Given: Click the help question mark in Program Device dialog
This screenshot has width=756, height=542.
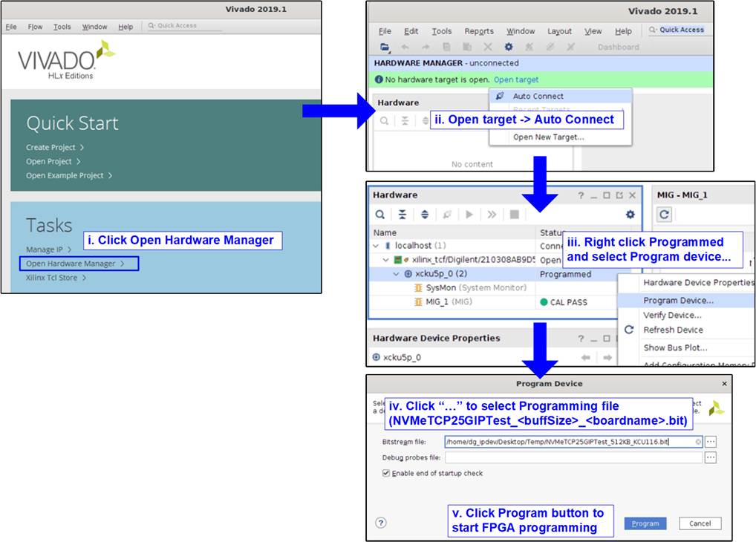Looking at the screenshot, I should click(x=381, y=523).
